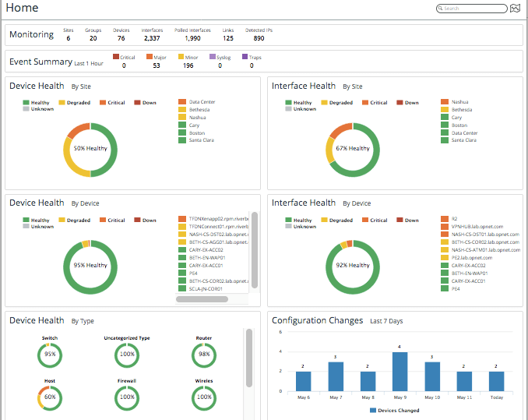
Task: Select Boston in Interface Health By Site list
Action: click(x=454, y=125)
